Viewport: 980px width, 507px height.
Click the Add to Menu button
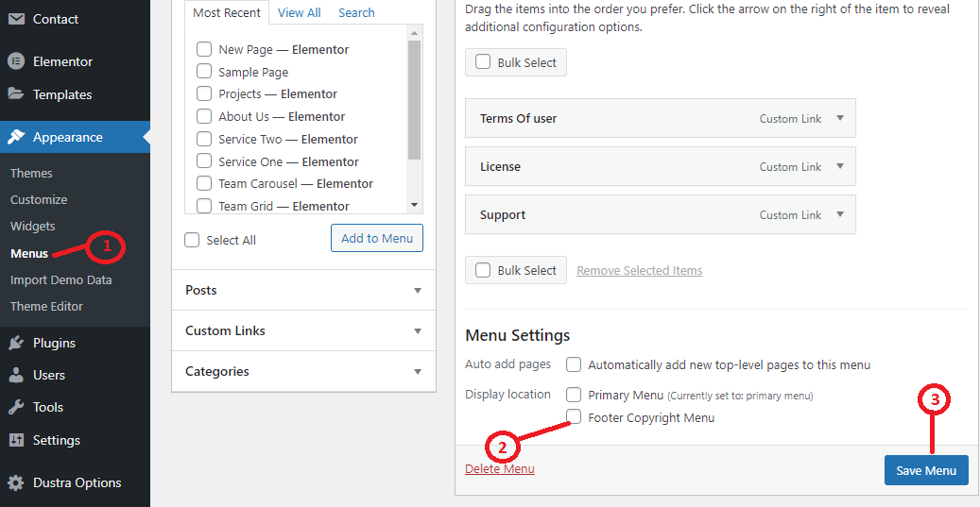click(x=376, y=238)
